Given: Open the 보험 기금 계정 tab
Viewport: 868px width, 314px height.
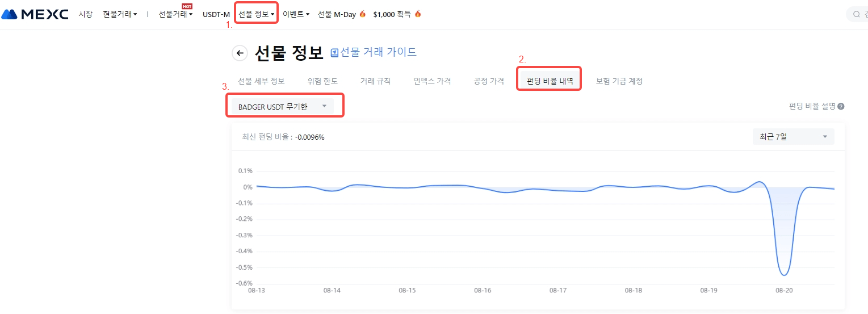Looking at the screenshot, I should tap(619, 81).
